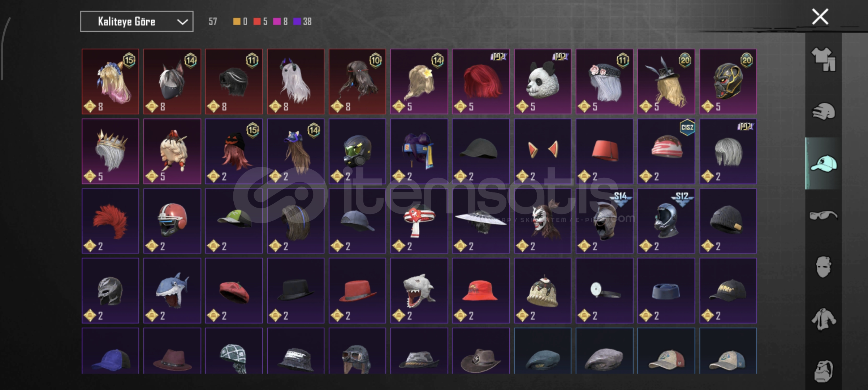Click the dropdown chevron arrow
This screenshot has height=390, width=868.
182,22
